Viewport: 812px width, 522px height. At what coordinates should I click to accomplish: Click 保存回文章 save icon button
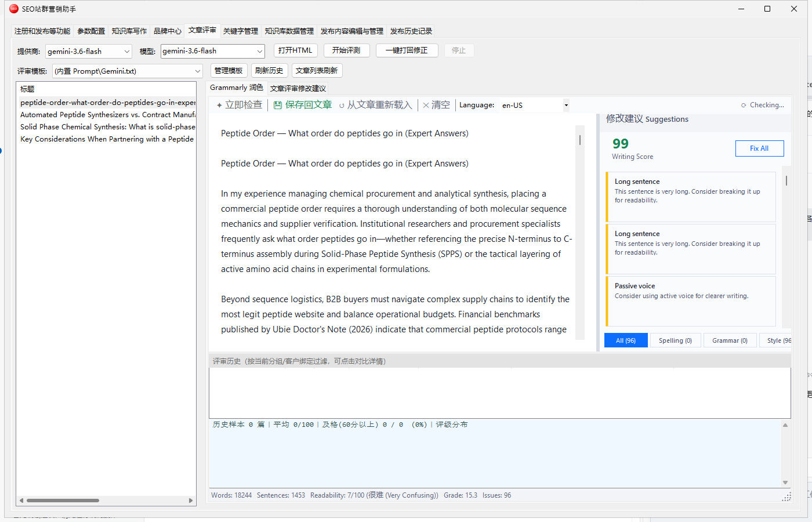tap(303, 105)
